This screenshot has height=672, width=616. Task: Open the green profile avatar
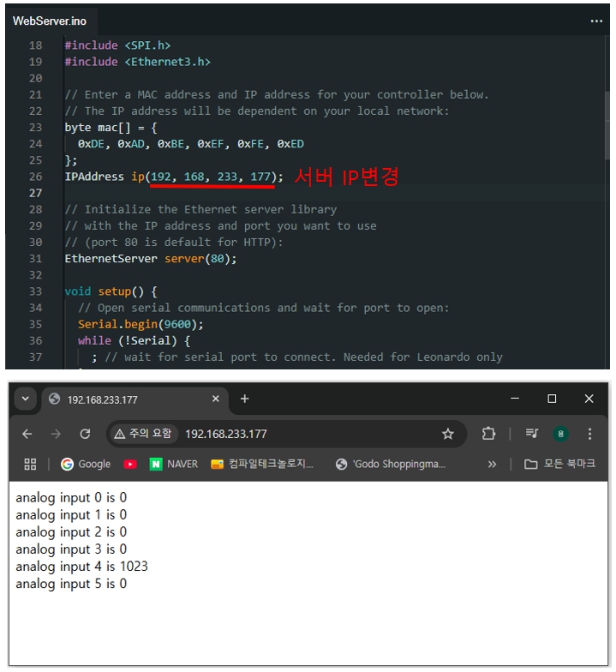coord(561,435)
